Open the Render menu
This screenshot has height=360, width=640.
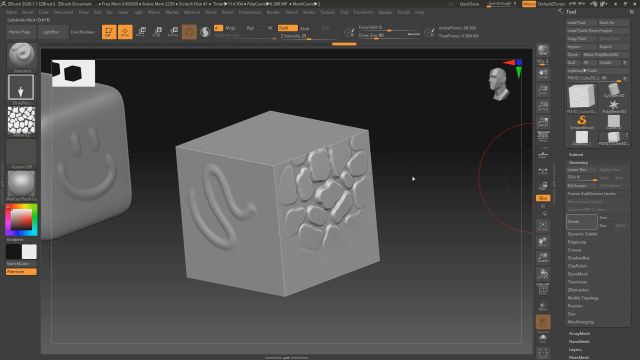coord(273,12)
